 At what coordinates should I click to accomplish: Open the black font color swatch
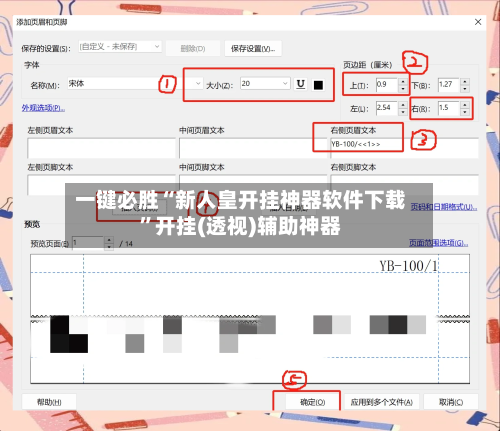318,85
